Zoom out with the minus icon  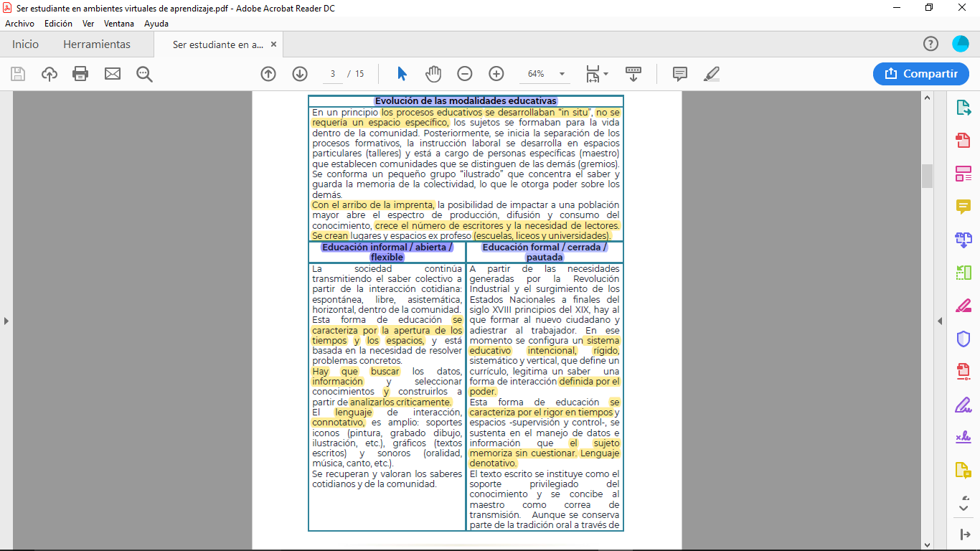coord(465,74)
